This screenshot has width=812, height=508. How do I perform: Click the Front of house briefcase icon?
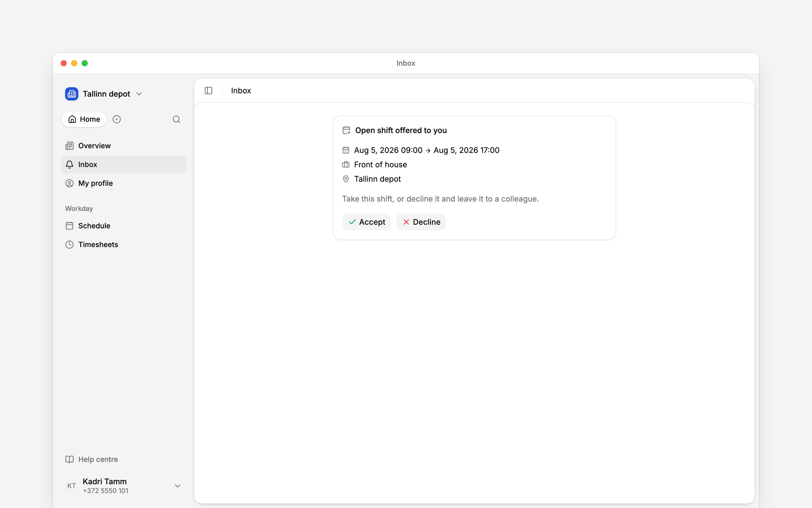coord(346,165)
